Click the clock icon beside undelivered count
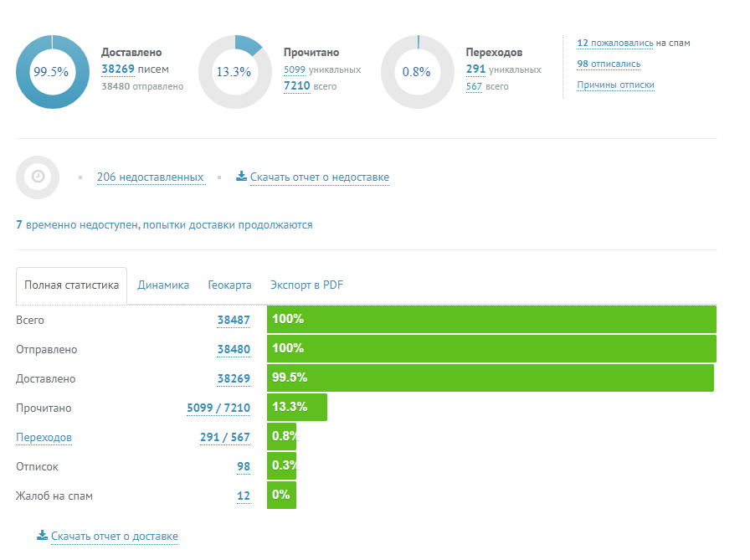Image resolution: width=750 pixels, height=560 pixels. click(x=38, y=177)
